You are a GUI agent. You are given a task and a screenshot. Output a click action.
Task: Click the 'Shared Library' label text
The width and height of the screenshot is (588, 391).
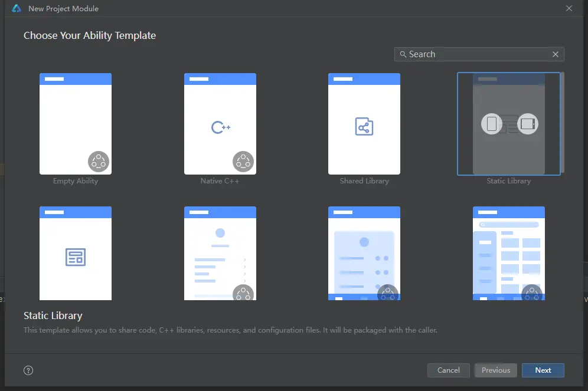364,181
